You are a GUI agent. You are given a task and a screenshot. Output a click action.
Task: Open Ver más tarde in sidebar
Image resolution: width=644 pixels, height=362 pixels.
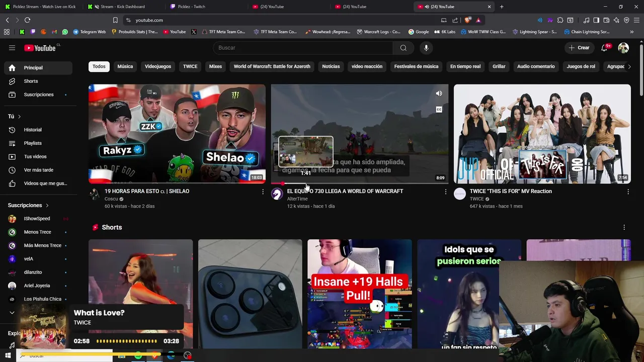click(38, 170)
